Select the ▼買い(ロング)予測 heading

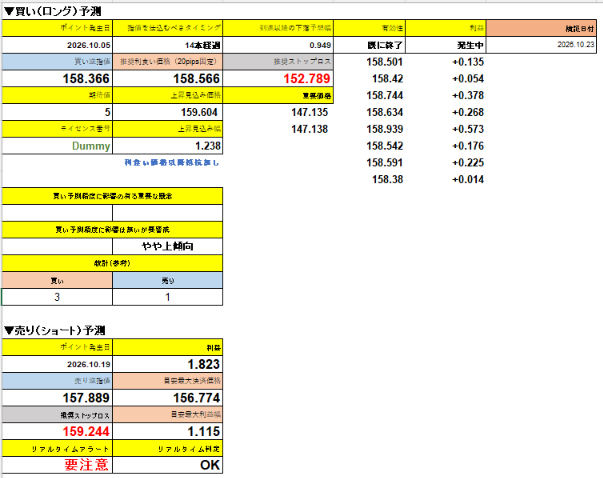coord(53,12)
